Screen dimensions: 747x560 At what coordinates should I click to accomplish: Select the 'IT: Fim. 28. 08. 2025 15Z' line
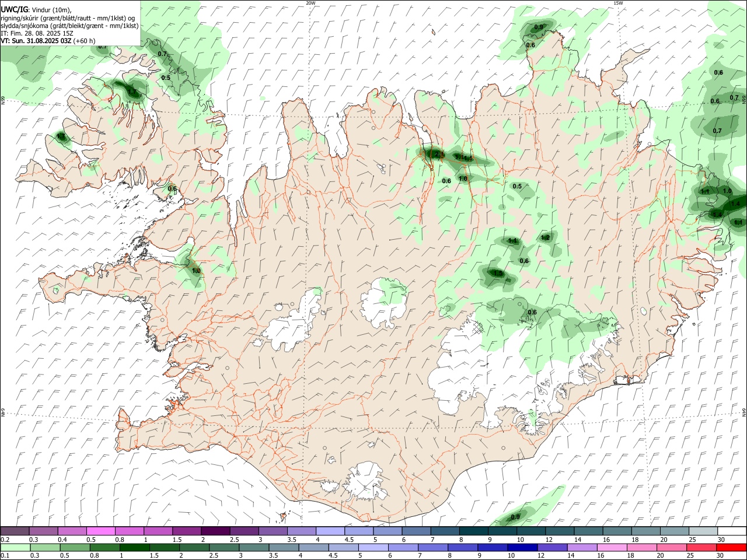tap(37, 33)
